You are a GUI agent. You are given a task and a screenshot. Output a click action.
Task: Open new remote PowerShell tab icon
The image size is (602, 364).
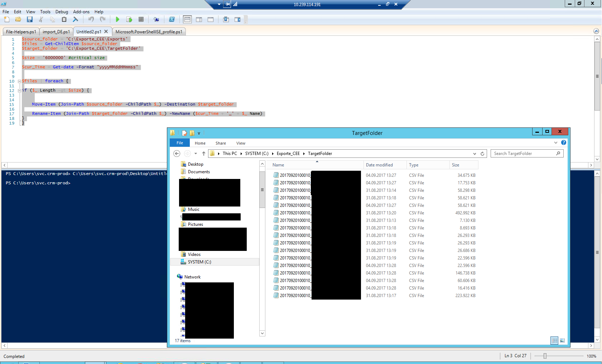point(156,19)
